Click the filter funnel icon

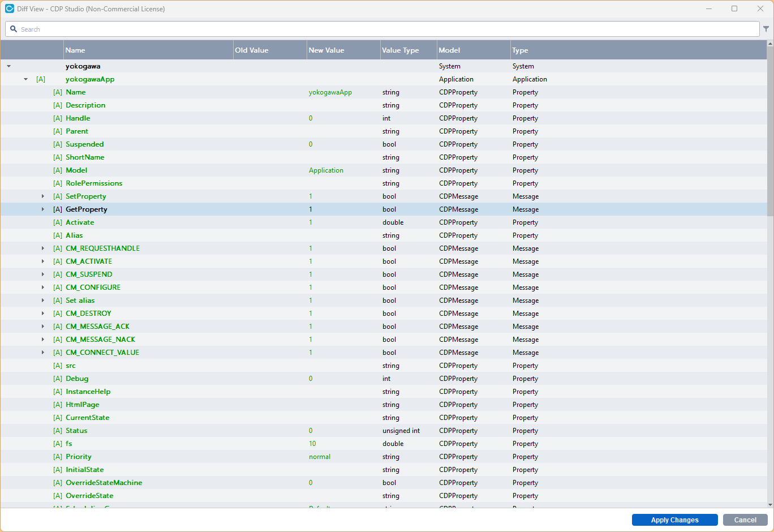[766, 29]
